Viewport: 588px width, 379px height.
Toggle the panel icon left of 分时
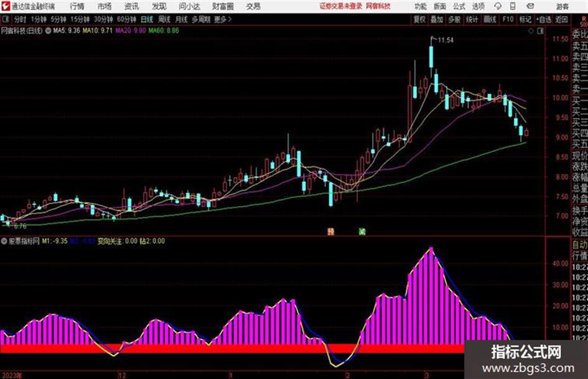click(6, 19)
